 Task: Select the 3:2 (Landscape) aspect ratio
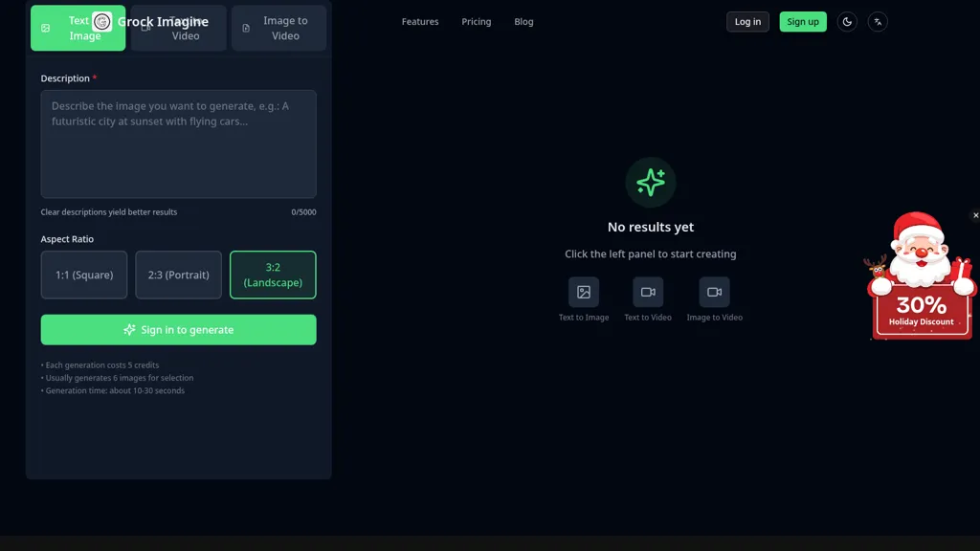coord(273,275)
